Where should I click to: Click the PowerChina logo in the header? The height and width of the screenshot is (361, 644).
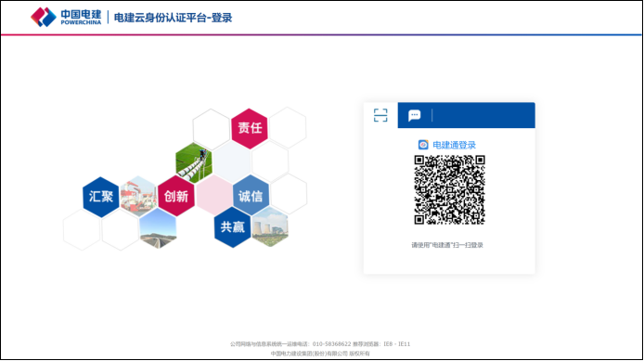[66, 18]
